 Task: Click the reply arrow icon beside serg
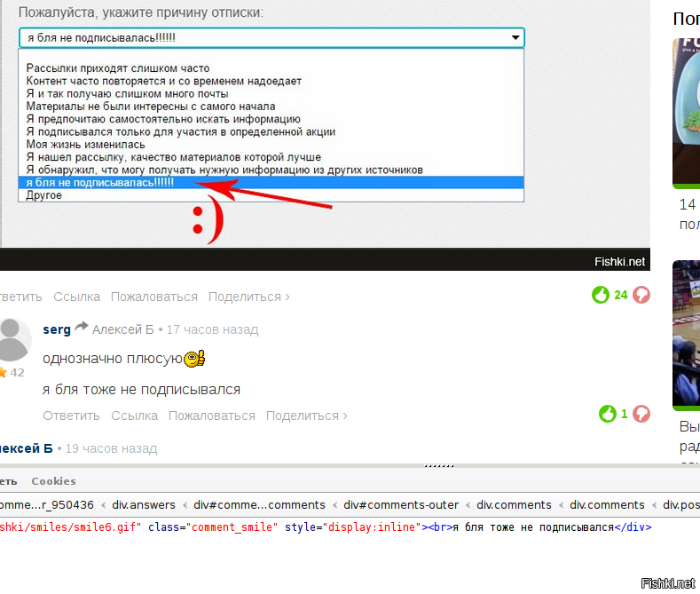point(82,328)
